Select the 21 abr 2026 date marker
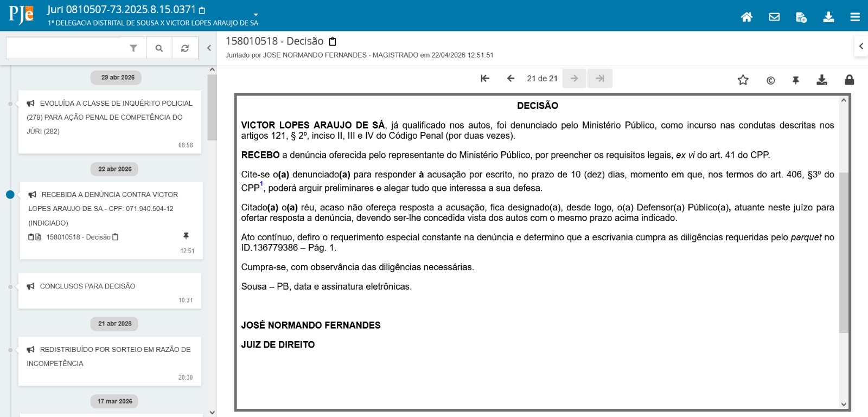 pos(115,324)
